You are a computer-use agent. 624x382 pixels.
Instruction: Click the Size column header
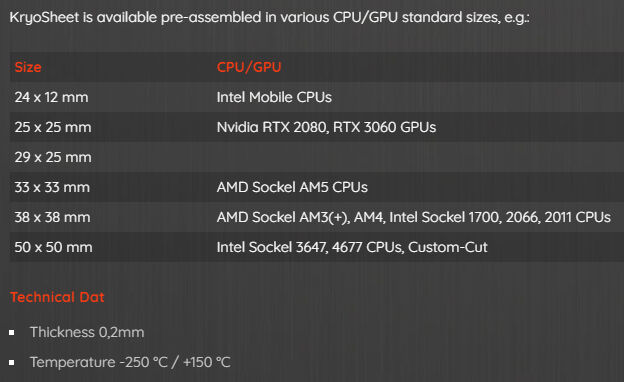28,67
